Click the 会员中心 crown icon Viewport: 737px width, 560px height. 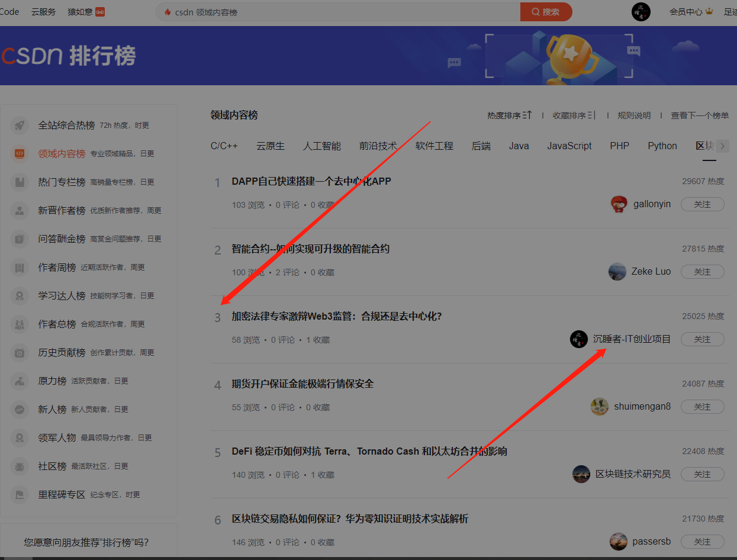[709, 12]
